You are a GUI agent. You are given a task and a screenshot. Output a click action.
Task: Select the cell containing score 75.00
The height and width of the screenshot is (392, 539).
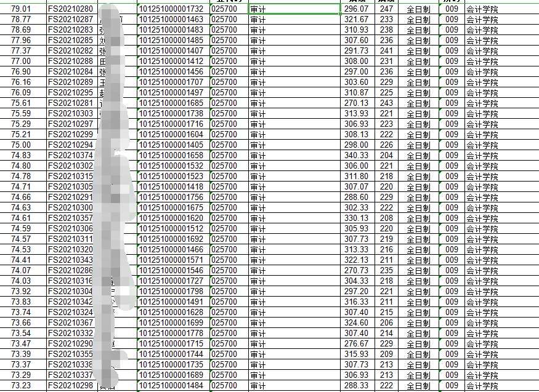(22, 145)
